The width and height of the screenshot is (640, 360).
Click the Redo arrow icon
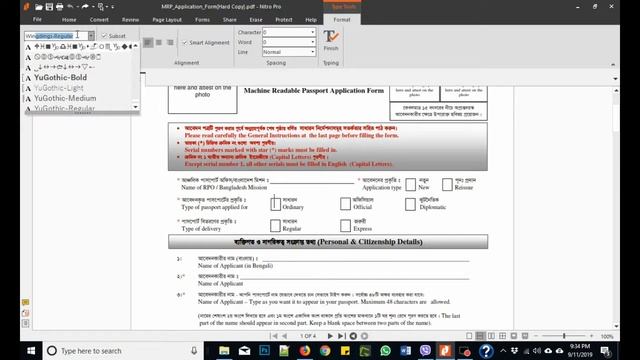pos(85,7)
